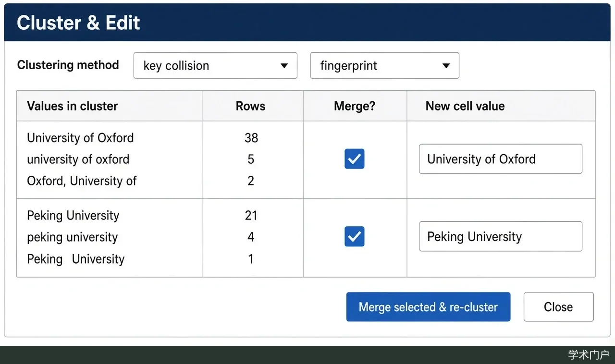This screenshot has width=615, height=364.
Task: Click the row count 4
Action: point(251,237)
